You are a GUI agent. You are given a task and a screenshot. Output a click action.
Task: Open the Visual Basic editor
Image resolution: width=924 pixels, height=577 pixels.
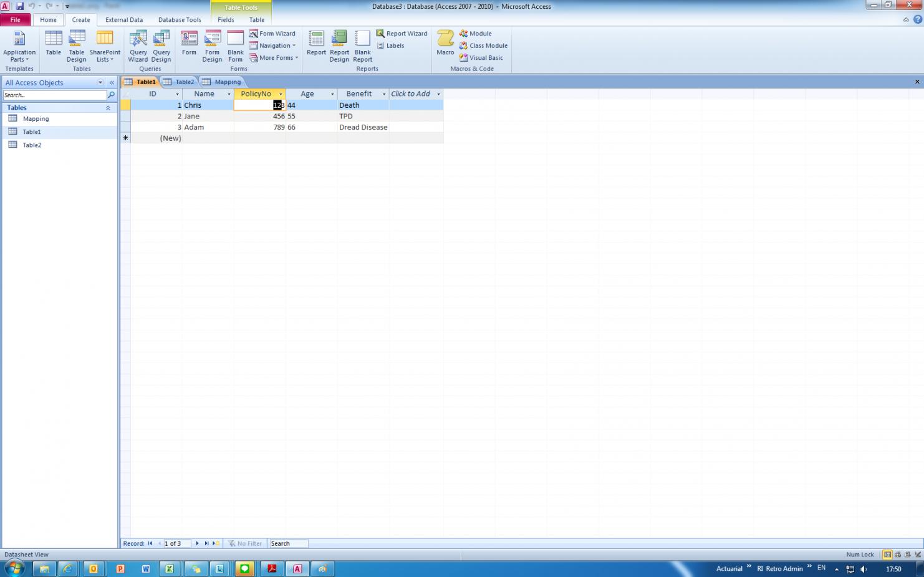click(481, 58)
